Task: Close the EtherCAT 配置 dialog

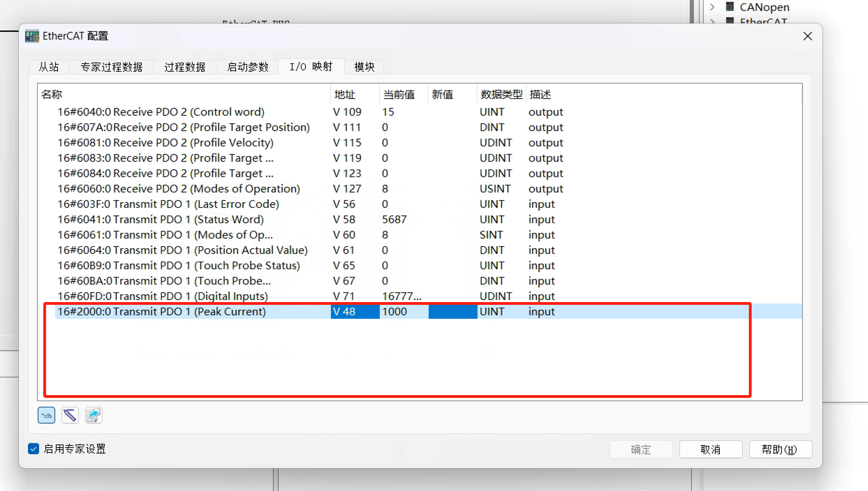Action: coord(807,36)
